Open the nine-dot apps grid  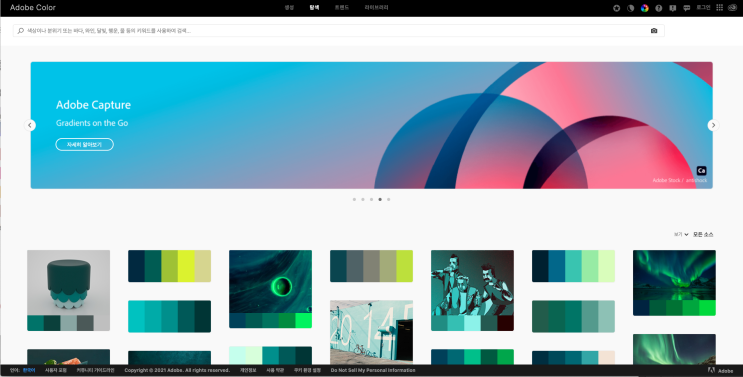(719, 8)
